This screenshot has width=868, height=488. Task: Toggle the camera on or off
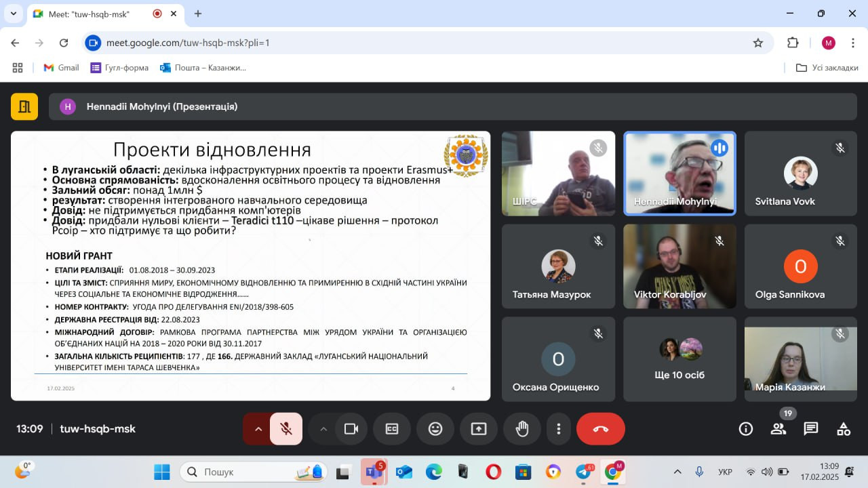pyautogui.click(x=351, y=429)
